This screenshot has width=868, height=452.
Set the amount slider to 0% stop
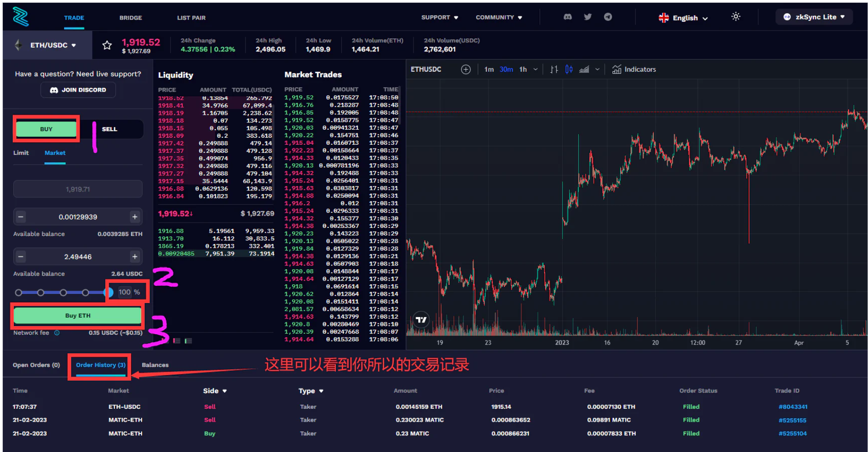click(19, 292)
